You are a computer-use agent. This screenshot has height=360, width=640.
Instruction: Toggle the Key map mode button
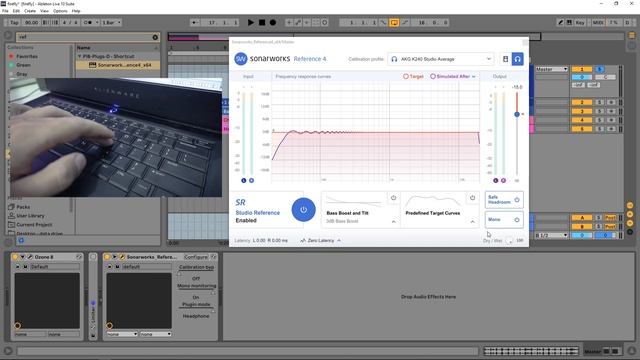[580, 22]
